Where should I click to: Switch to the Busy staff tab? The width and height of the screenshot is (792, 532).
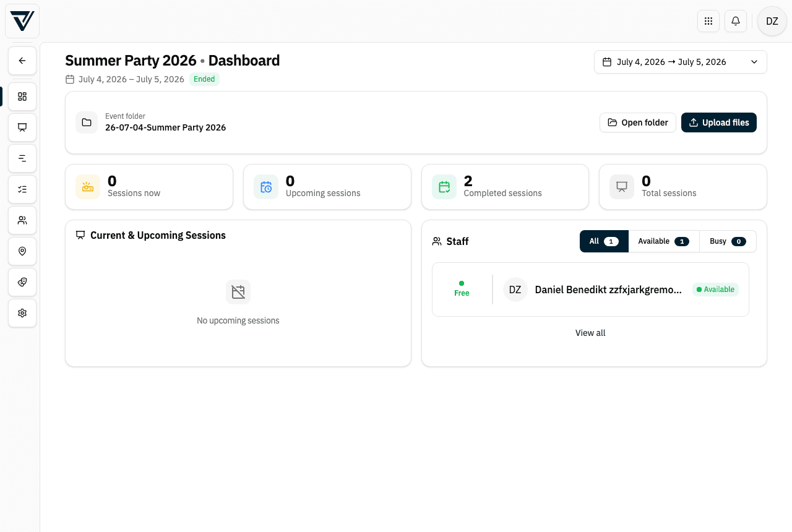[x=728, y=241]
